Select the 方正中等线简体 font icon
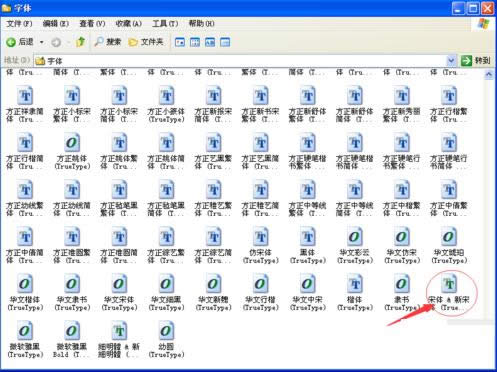This screenshot has width=497, height=372. 355,190
